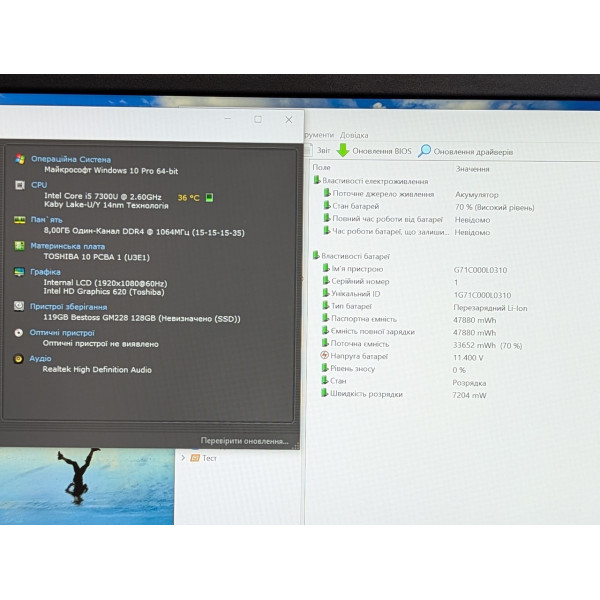Click the Оптичні пристрої не виявлено text
The image size is (600, 600).
[100, 343]
